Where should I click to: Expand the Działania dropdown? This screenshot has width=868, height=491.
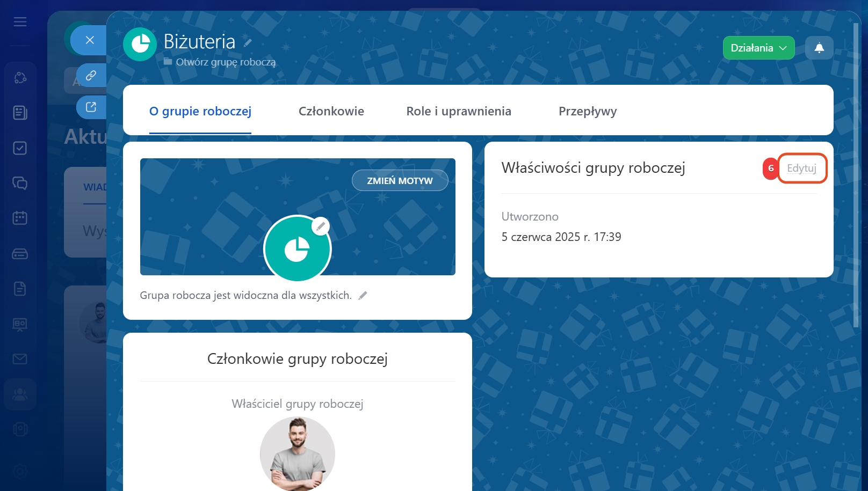pyautogui.click(x=758, y=48)
